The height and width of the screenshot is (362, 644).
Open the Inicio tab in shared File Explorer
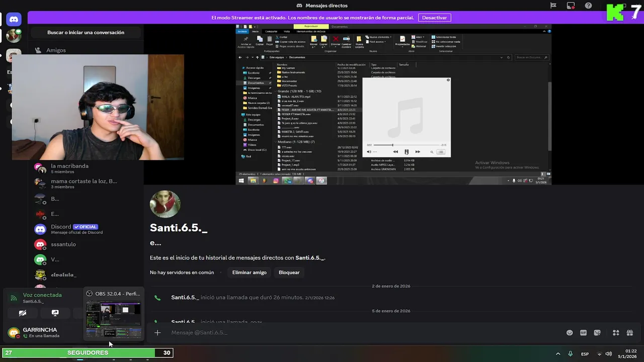(256, 31)
